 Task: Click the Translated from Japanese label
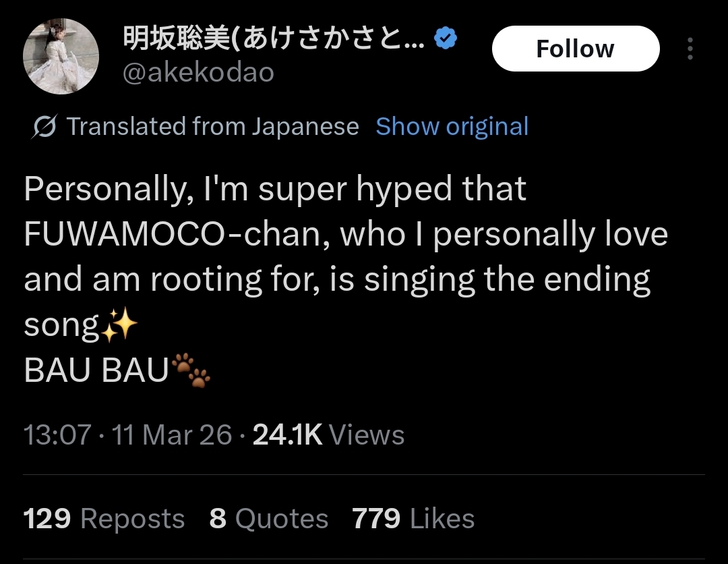click(212, 126)
